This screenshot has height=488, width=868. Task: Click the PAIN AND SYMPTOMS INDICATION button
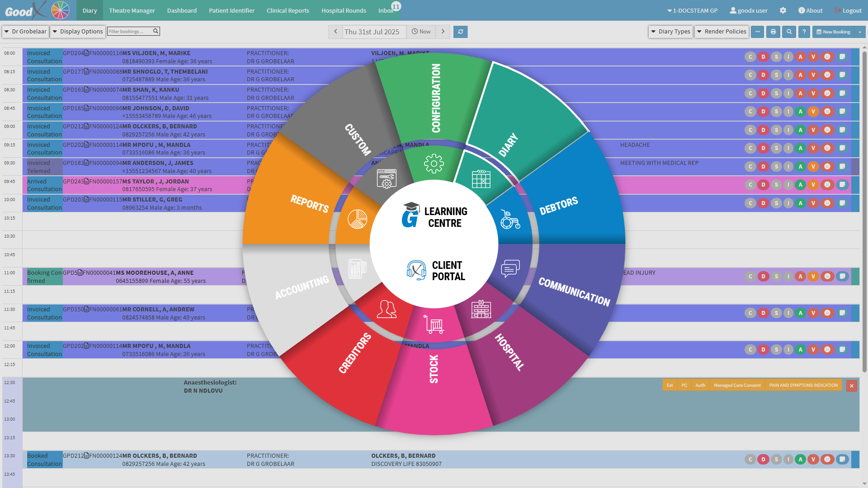[803, 385]
